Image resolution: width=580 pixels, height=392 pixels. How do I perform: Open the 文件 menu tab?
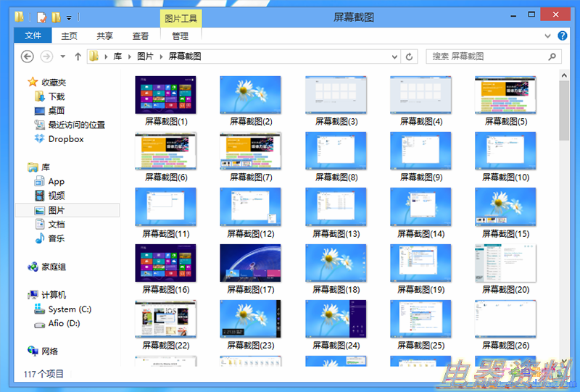(x=33, y=36)
